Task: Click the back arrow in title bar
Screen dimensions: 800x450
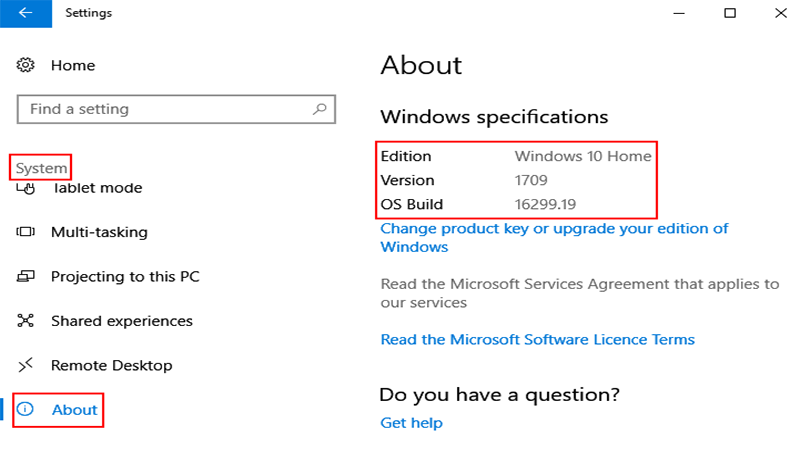Action: (x=26, y=13)
